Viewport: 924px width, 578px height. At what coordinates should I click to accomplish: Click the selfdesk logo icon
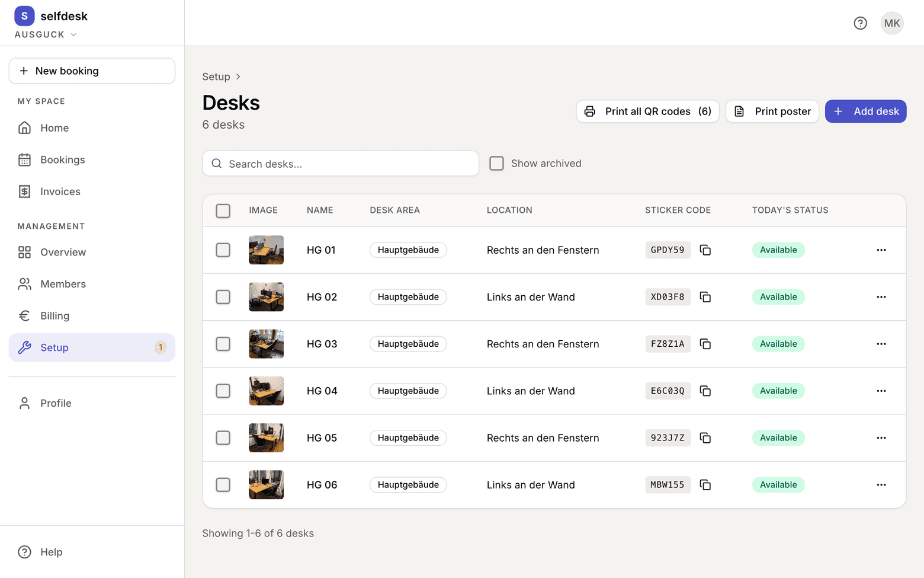(x=24, y=16)
